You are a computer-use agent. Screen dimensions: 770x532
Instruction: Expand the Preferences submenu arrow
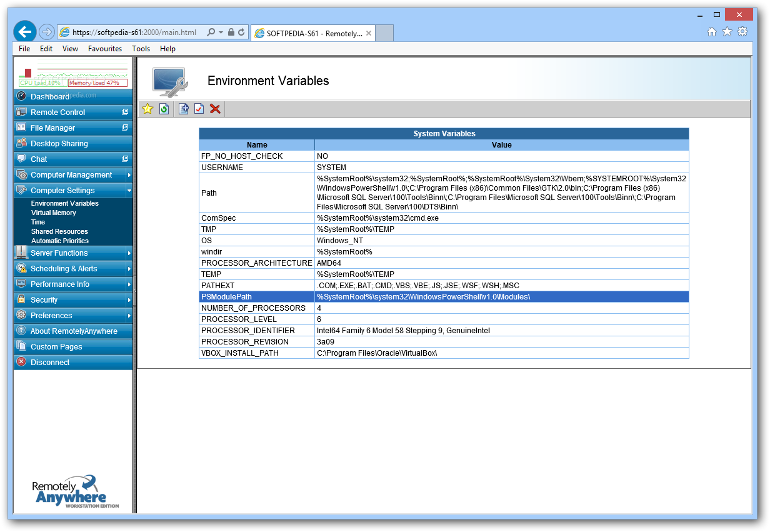tap(129, 316)
